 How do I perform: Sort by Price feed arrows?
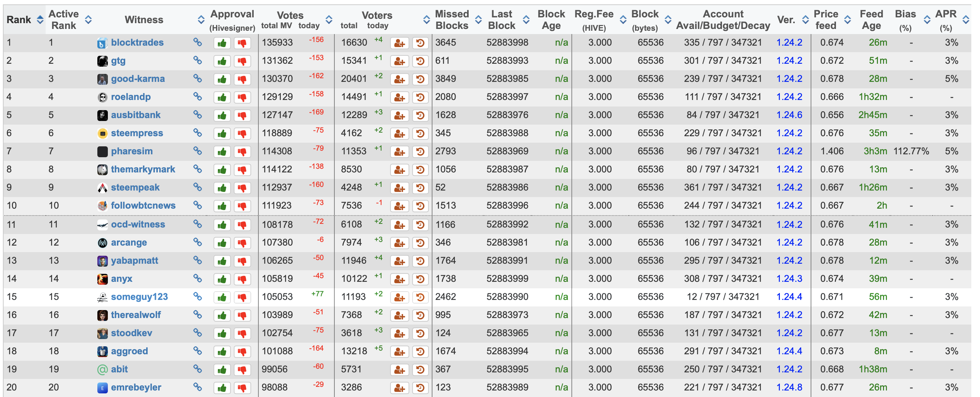(x=848, y=20)
